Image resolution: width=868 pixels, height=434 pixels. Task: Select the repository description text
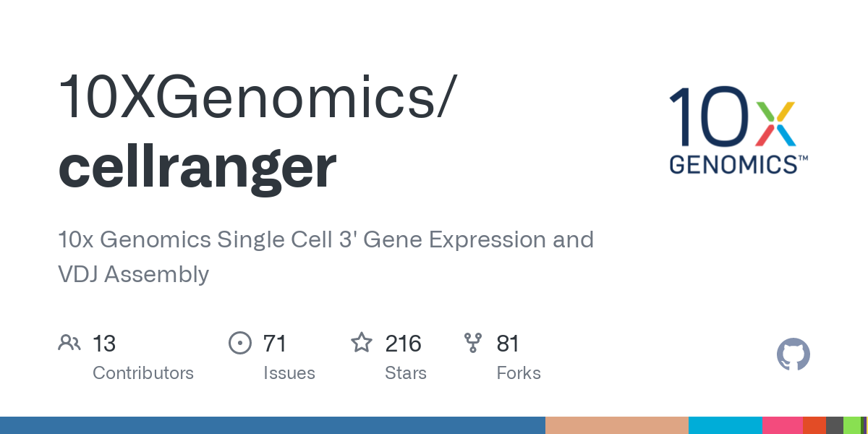point(325,257)
